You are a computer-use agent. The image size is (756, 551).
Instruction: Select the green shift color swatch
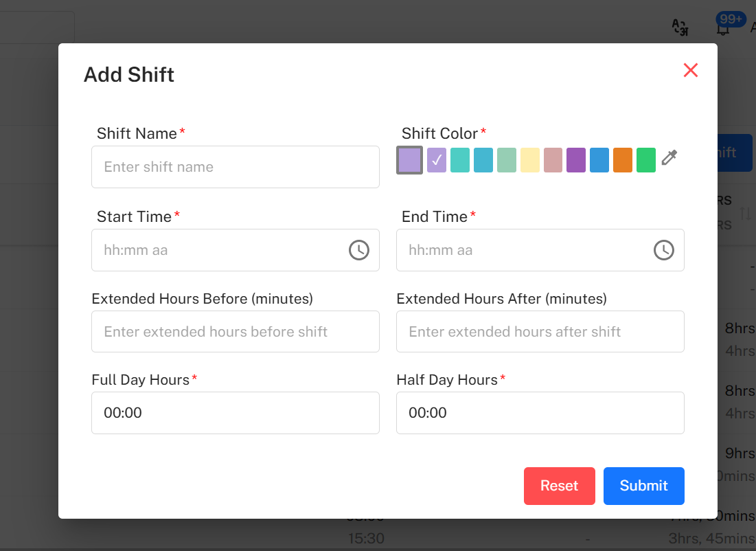(646, 159)
